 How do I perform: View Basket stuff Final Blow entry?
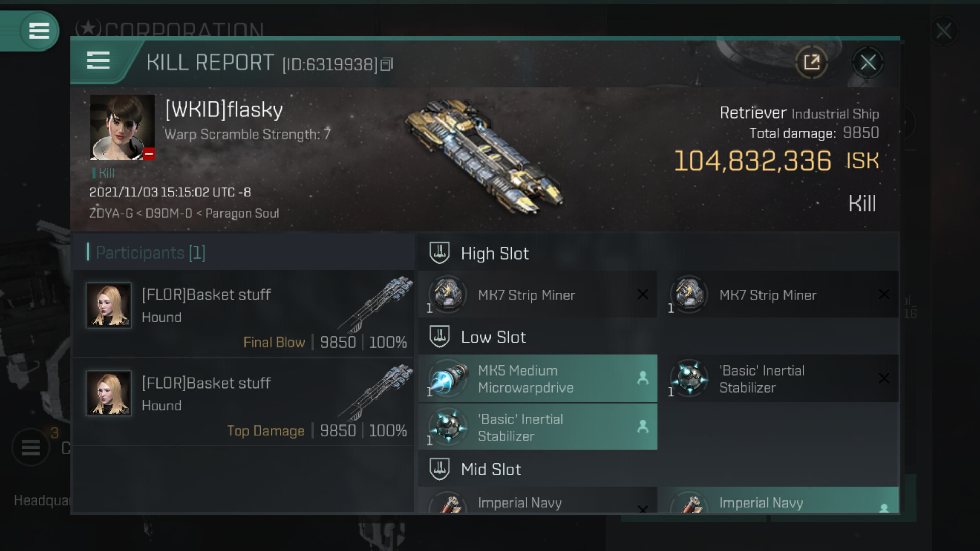(244, 314)
